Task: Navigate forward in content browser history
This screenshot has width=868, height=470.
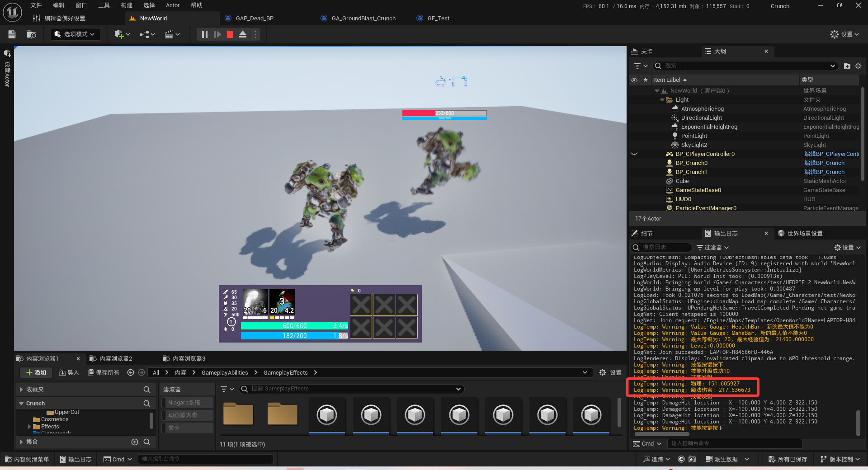Action: (x=142, y=372)
